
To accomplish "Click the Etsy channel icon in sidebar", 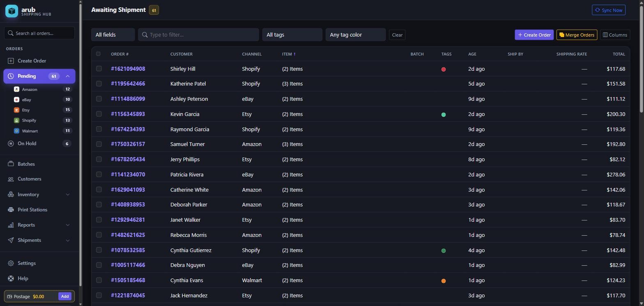I will tap(16, 110).
